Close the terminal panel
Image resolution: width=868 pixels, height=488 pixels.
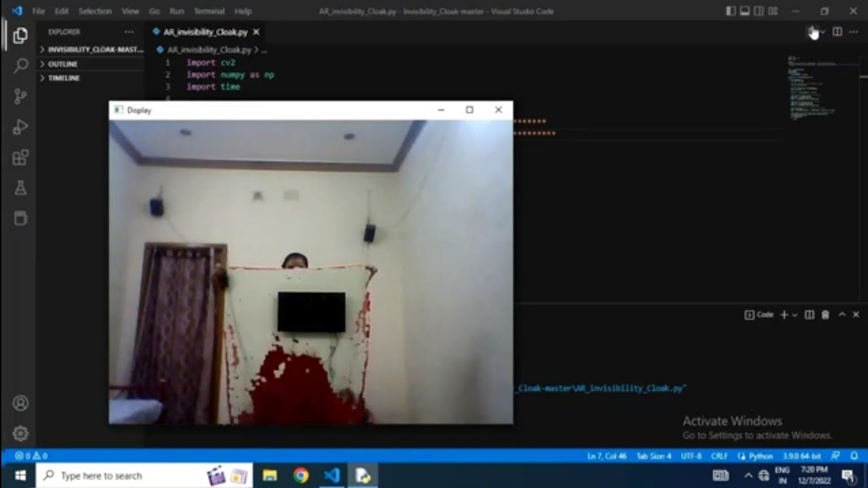click(x=856, y=314)
